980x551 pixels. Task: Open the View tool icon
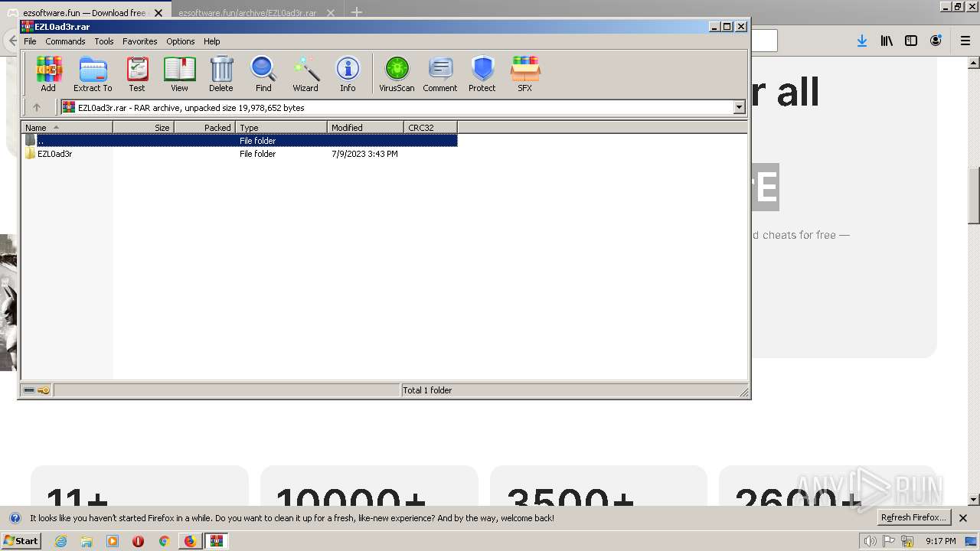(x=179, y=74)
